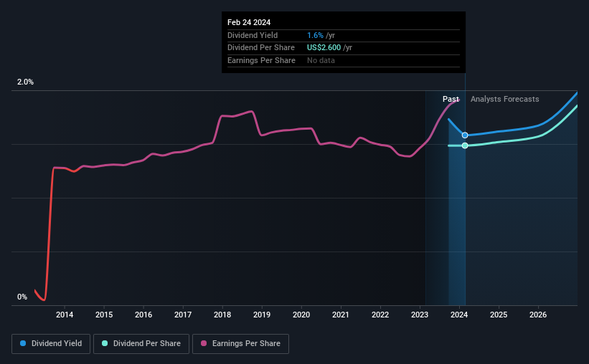Viewport: 589px width, 364px height.
Task: Click the blue Dividend Yield data point marker
Action: point(465,135)
